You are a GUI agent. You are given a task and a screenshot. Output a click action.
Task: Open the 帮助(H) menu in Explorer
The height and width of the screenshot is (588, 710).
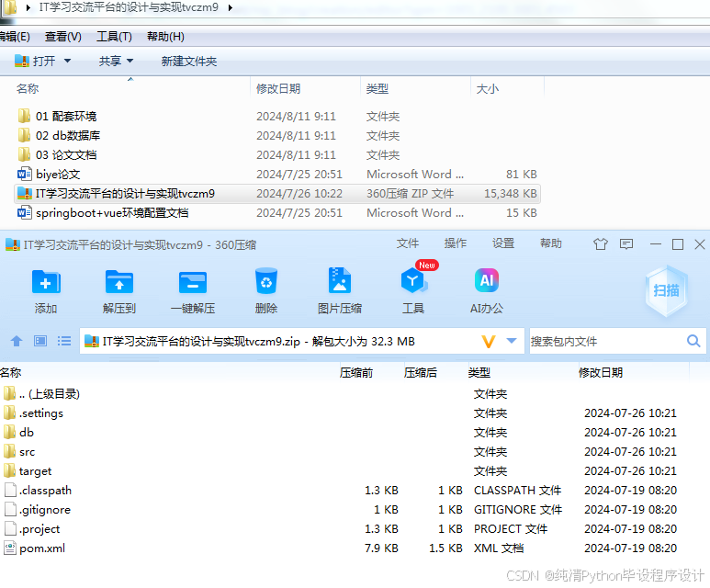coord(165,37)
